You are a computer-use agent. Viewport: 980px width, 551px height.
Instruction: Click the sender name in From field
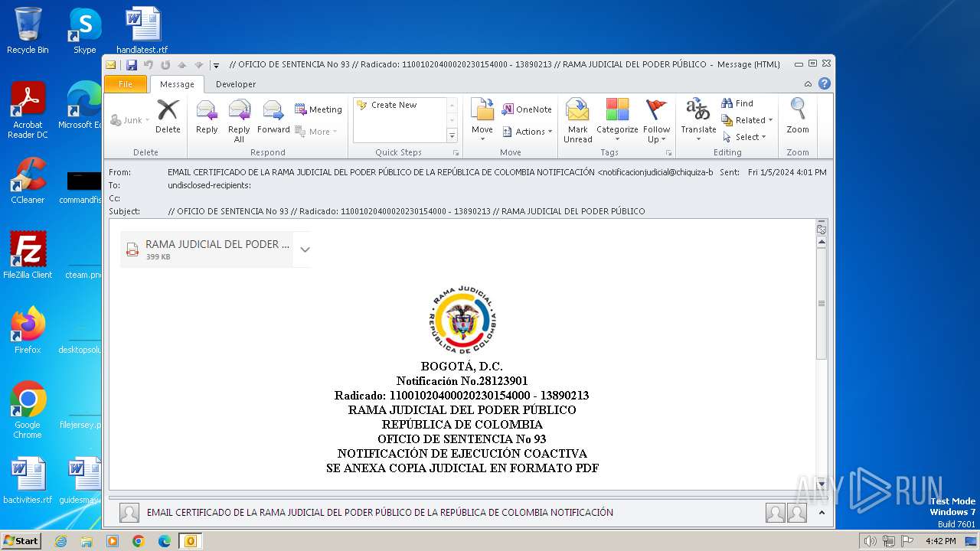pyautogui.click(x=440, y=173)
